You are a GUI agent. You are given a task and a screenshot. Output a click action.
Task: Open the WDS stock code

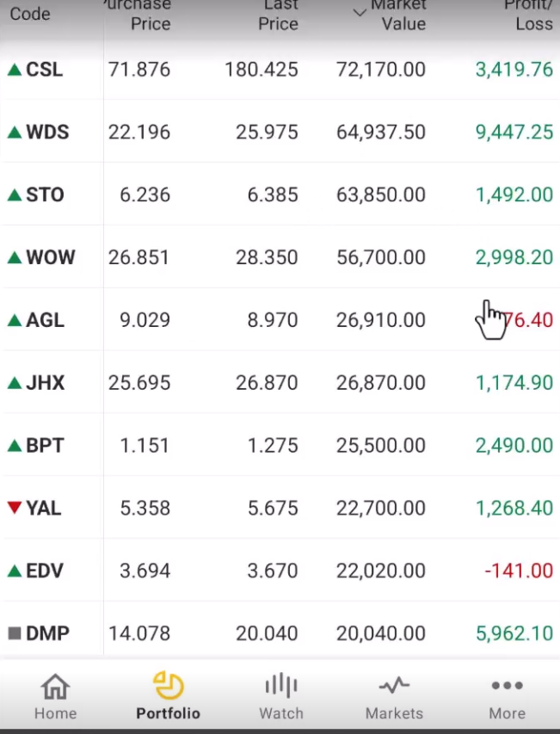47,133
